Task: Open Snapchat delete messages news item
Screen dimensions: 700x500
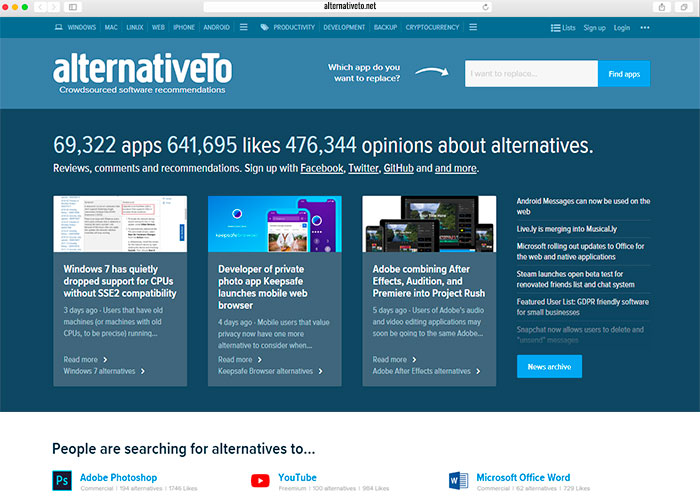Action: pyautogui.click(x=580, y=334)
